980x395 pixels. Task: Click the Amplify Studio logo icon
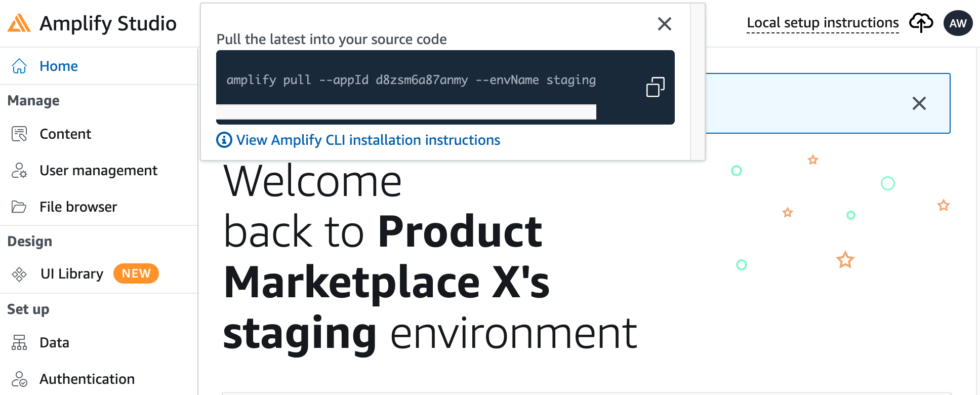[19, 23]
